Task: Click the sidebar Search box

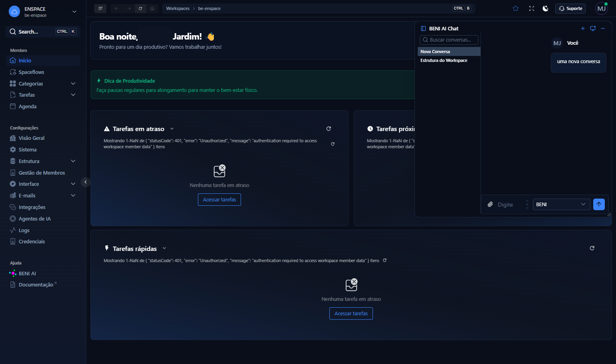Action: click(x=43, y=32)
